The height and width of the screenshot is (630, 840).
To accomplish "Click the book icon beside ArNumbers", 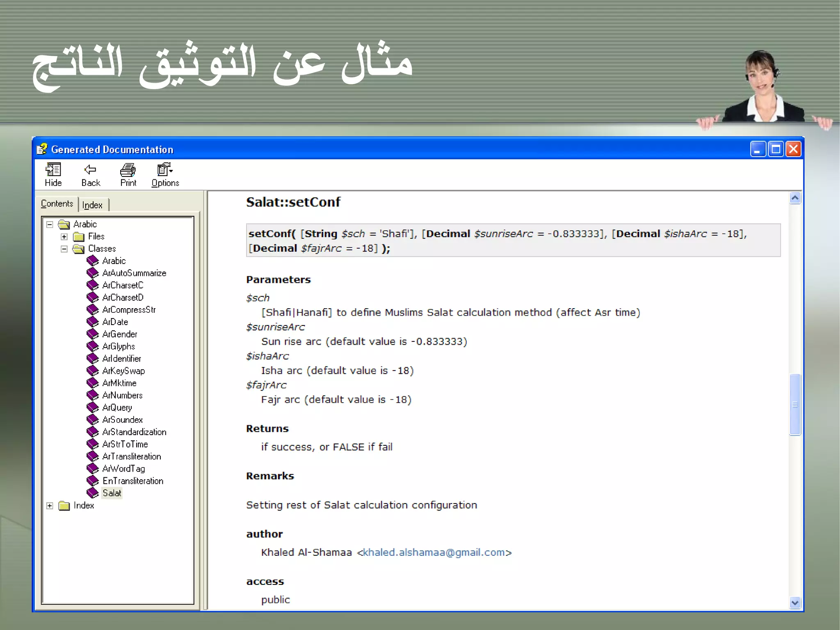I will [93, 395].
